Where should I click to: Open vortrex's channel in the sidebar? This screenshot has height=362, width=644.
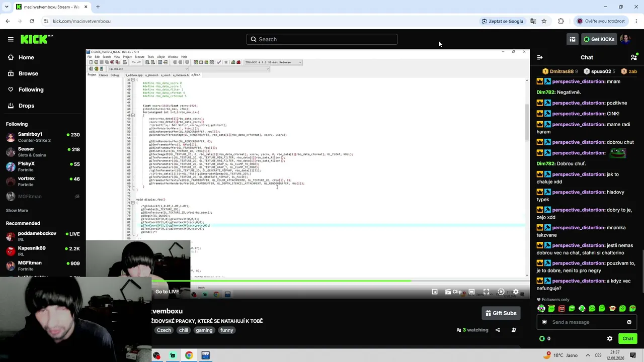(43, 181)
